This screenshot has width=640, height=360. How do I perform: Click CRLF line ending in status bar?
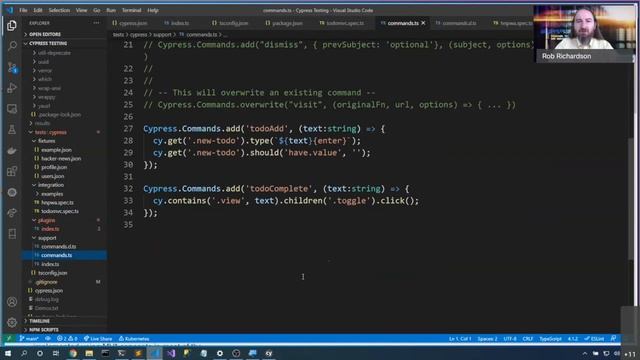pyautogui.click(x=527, y=338)
